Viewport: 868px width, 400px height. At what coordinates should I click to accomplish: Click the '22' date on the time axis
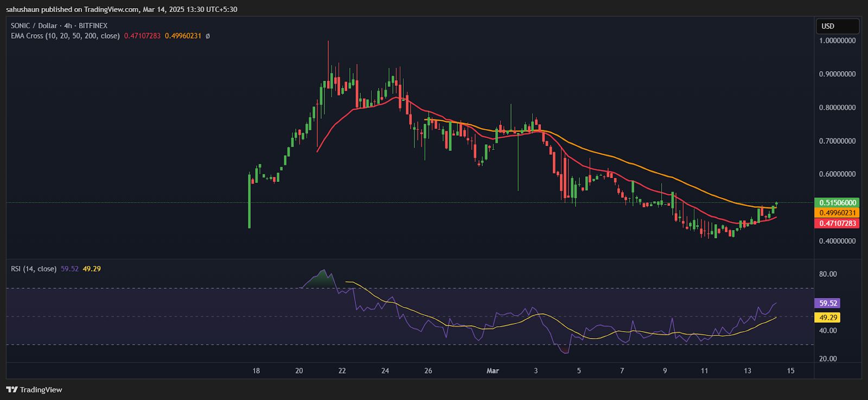342,371
